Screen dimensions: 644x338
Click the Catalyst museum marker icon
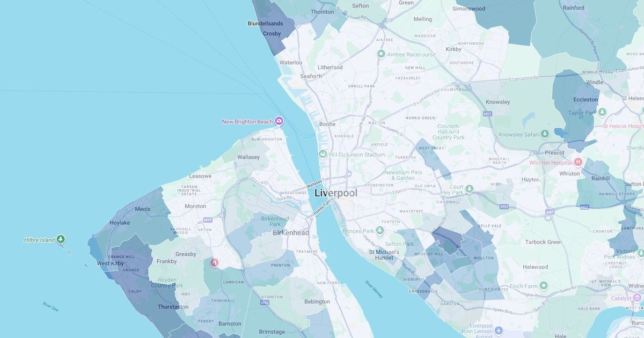click(x=637, y=298)
